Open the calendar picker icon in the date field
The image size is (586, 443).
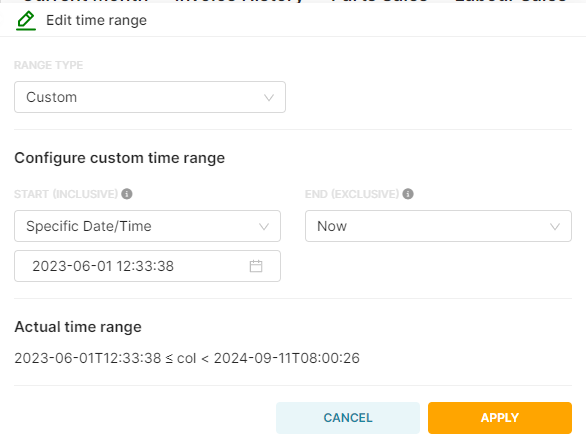point(256,266)
